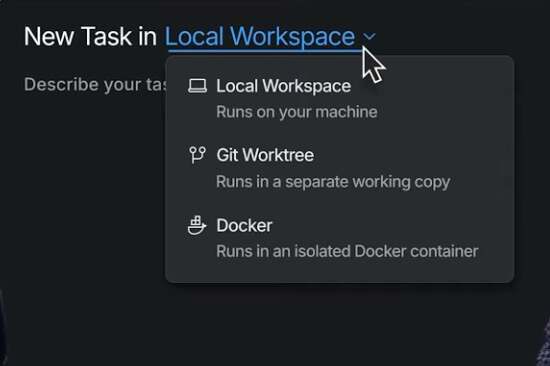Viewport: 550px width, 366px height.
Task: Pick Local Workspace in the dropdown list
Action: tap(339, 99)
